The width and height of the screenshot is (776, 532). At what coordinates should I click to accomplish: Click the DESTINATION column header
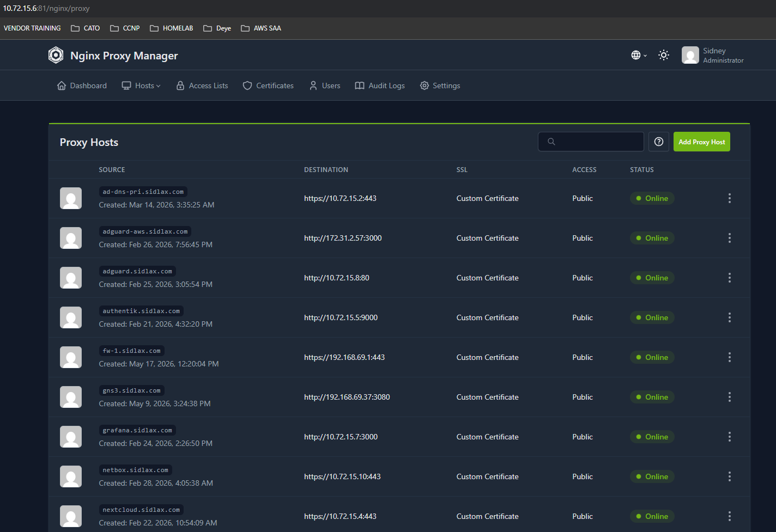point(326,170)
